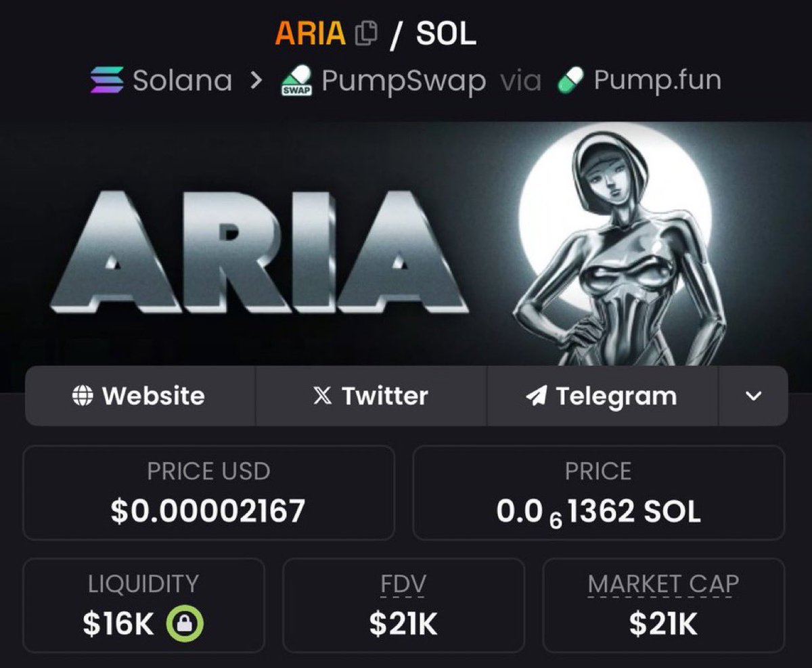This screenshot has width=812, height=668.
Task: Click the PumpSwap logo icon
Action: tap(296, 81)
